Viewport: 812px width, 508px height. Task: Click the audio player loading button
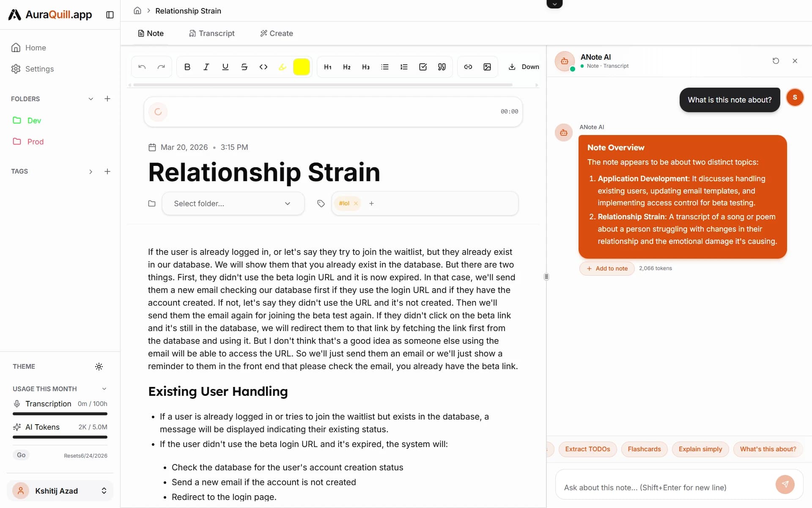pos(158,112)
